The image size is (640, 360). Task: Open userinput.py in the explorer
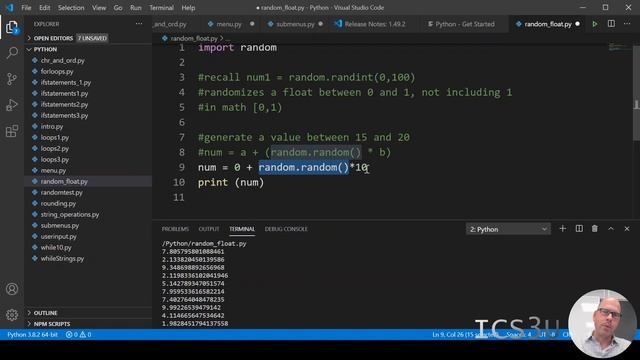(x=58, y=237)
